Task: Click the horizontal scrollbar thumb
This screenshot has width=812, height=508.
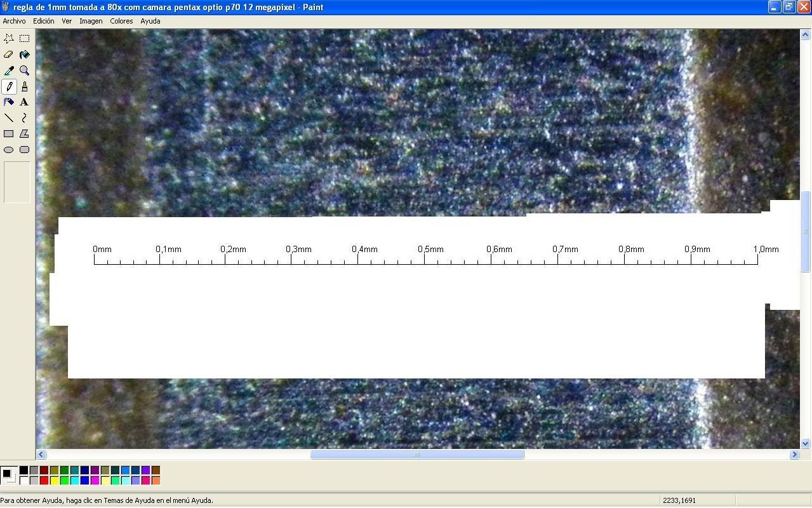Action: pos(417,455)
